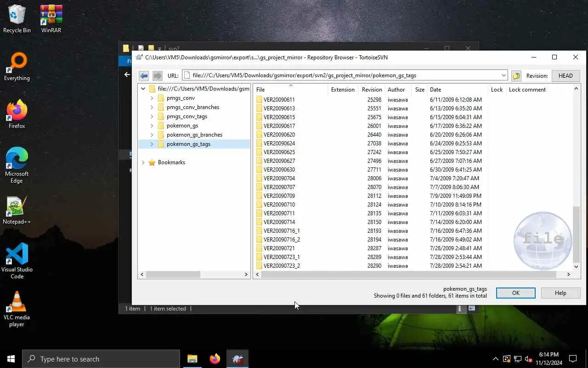Sort by the File column header
This screenshot has width=588, height=368.
coord(290,90)
